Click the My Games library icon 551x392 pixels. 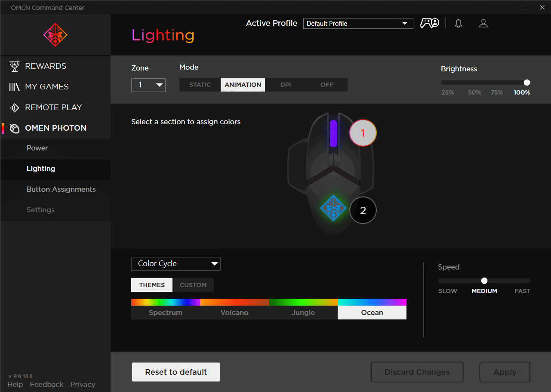click(15, 87)
